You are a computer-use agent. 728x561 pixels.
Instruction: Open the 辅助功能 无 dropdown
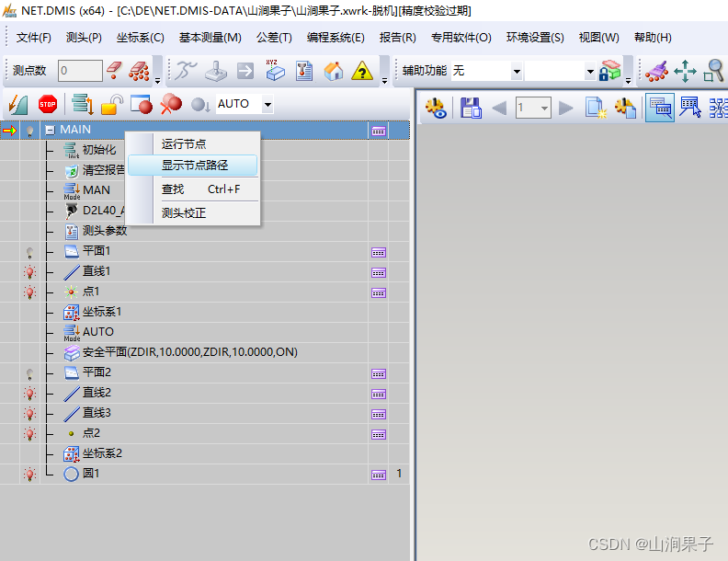click(517, 71)
